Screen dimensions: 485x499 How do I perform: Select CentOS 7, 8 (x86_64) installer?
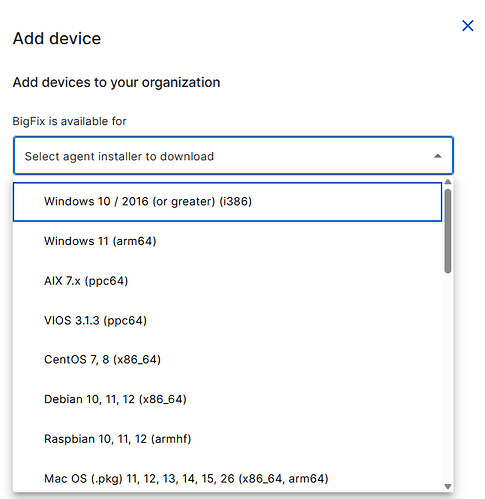point(227,360)
